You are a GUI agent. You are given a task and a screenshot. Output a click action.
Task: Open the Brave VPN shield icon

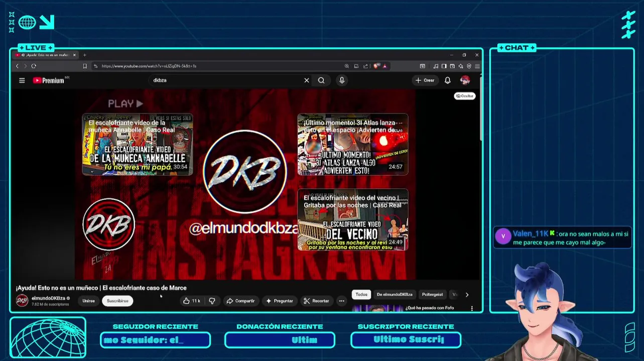(x=469, y=66)
